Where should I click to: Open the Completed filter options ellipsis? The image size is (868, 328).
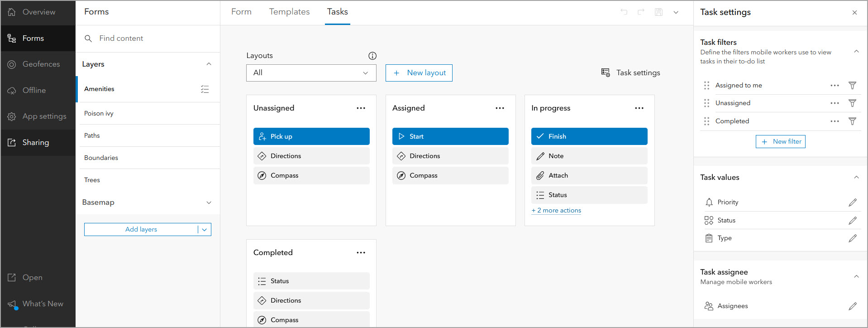point(835,121)
